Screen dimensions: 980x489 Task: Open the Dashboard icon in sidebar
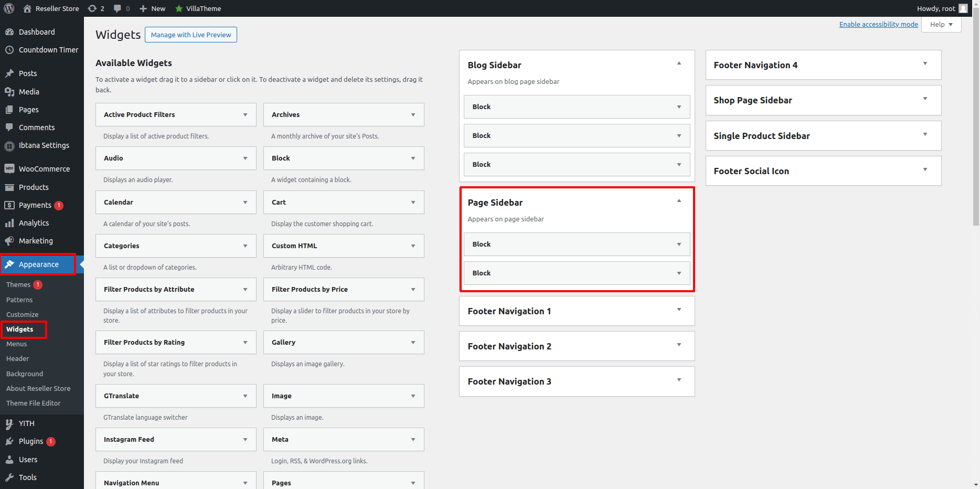pos(9,32)
